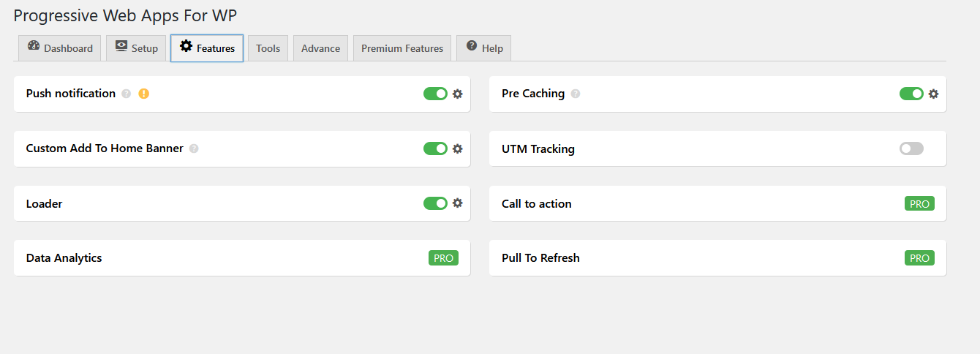Click the PRO badge for Pull To Refresh
The height and width of the screenshot is (354, 980).
pyautogui.click(x=919, y=258)
